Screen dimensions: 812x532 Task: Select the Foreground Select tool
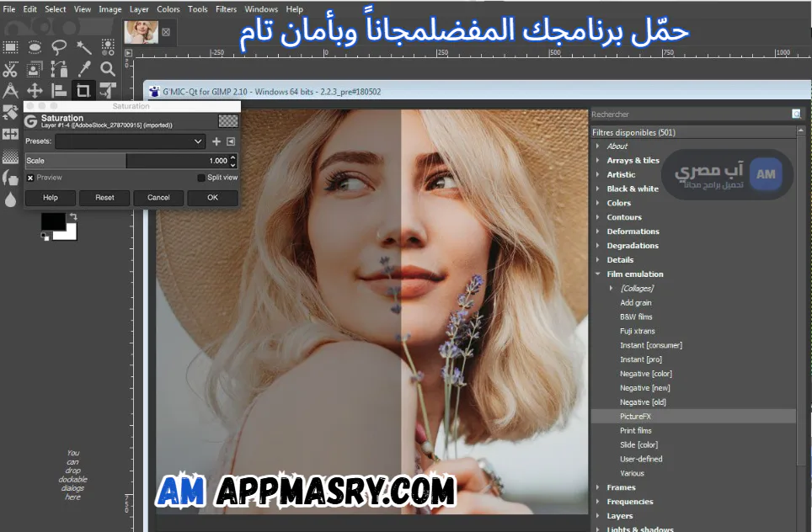[x=35, y=69]
